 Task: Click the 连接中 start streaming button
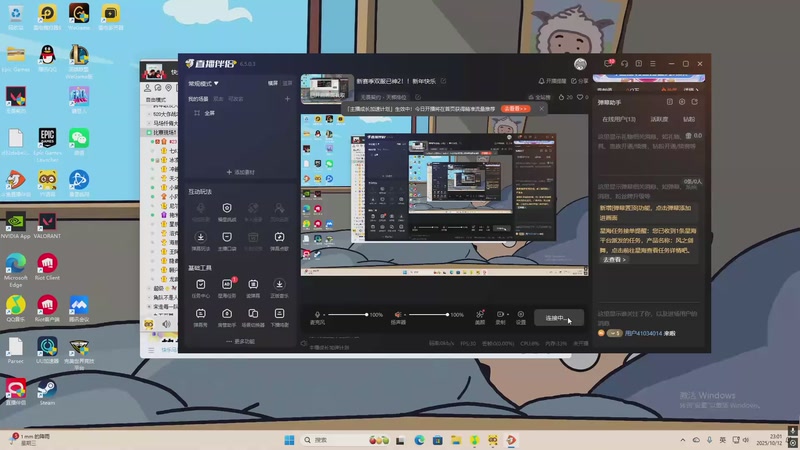click(x=559, y=318)
